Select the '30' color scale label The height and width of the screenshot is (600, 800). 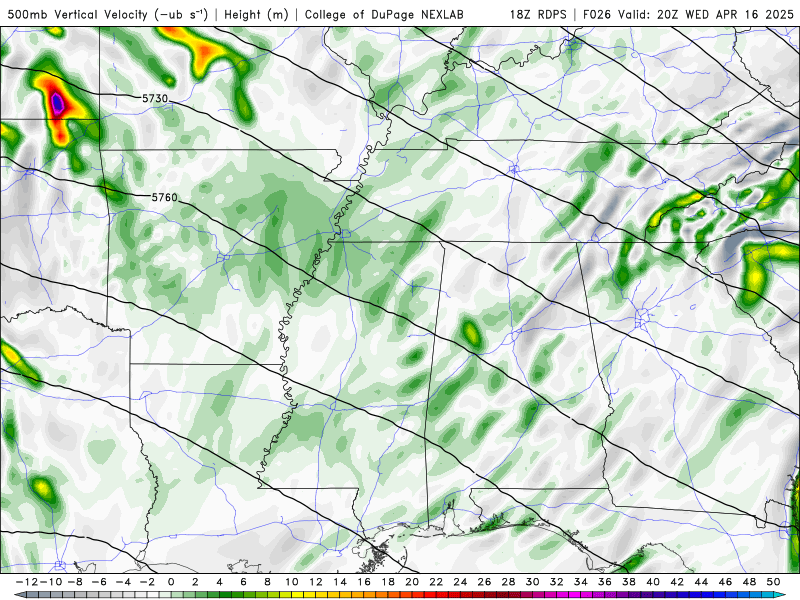pos(533,582)
